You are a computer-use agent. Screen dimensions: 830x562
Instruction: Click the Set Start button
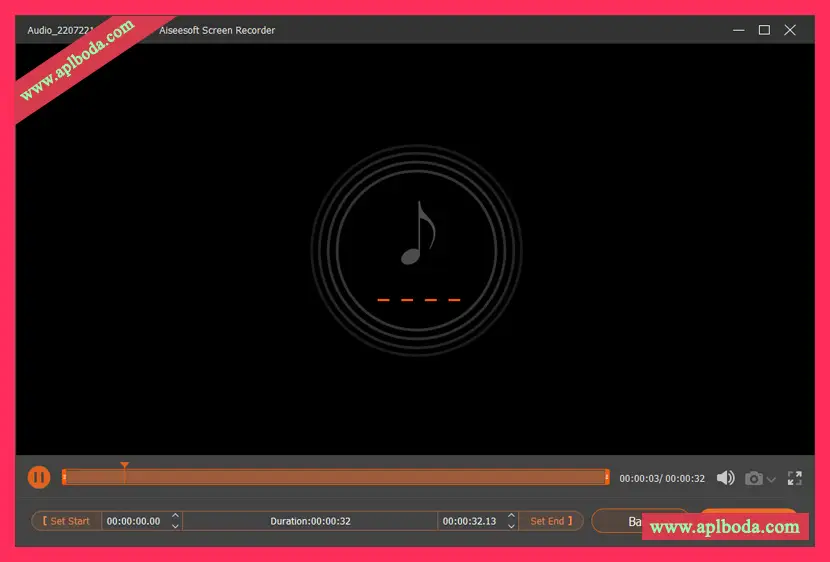(x=67, y=521)
